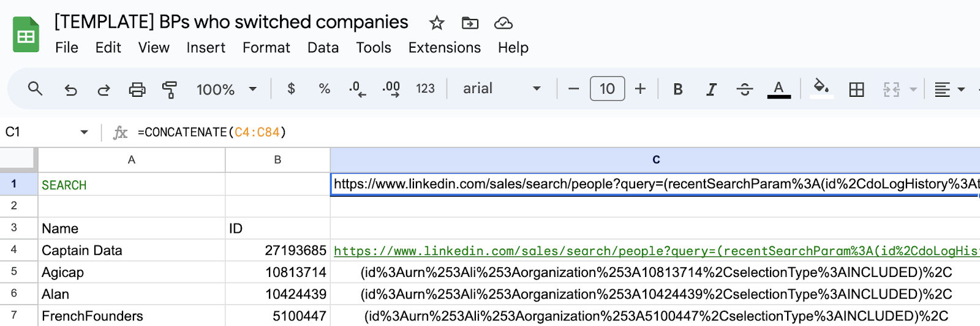The width and height of the screenshot is (980, 326).
Task: Open the Google Sheets home icon
Action: [x=26, y=34]
